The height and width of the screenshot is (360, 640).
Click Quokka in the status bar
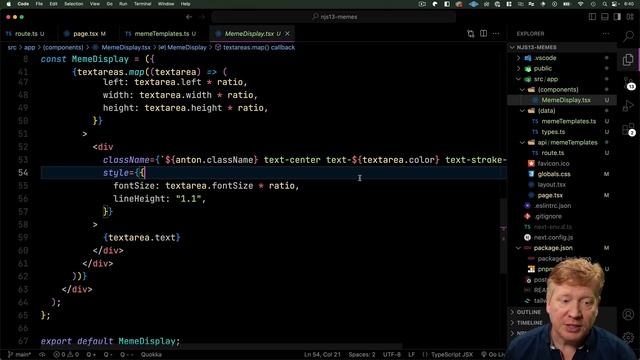pyautogui.click(x=151, y=355)
